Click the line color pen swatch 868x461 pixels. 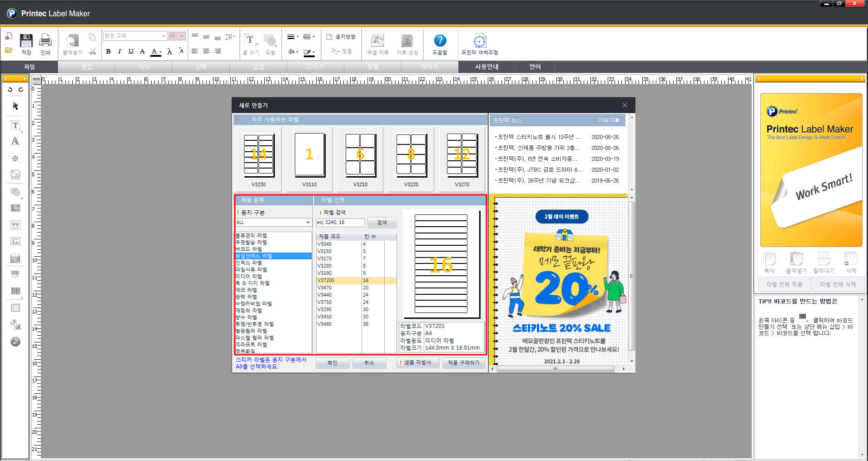[309, 52]
